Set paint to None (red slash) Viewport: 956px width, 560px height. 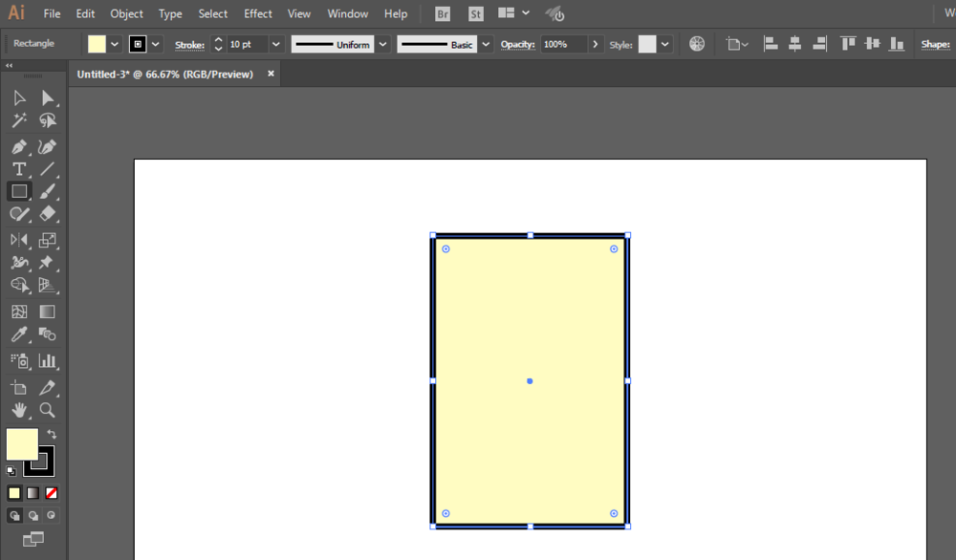point(52,493)
